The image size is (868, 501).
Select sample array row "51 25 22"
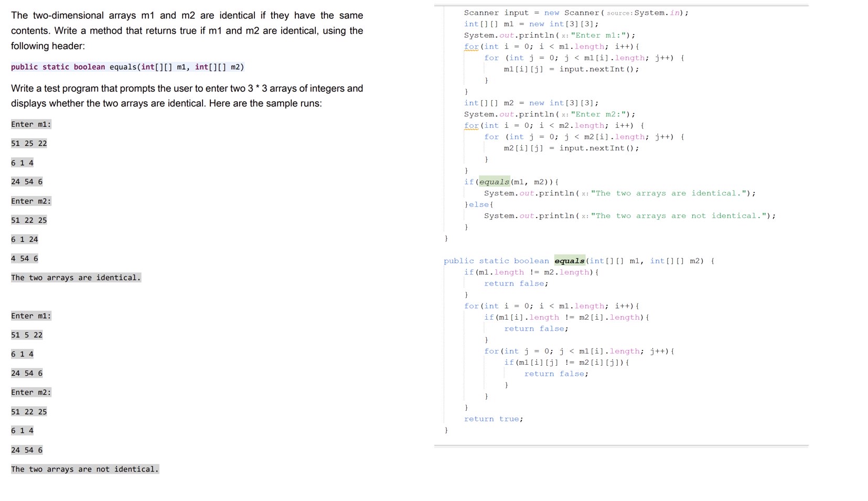(29, 143)
